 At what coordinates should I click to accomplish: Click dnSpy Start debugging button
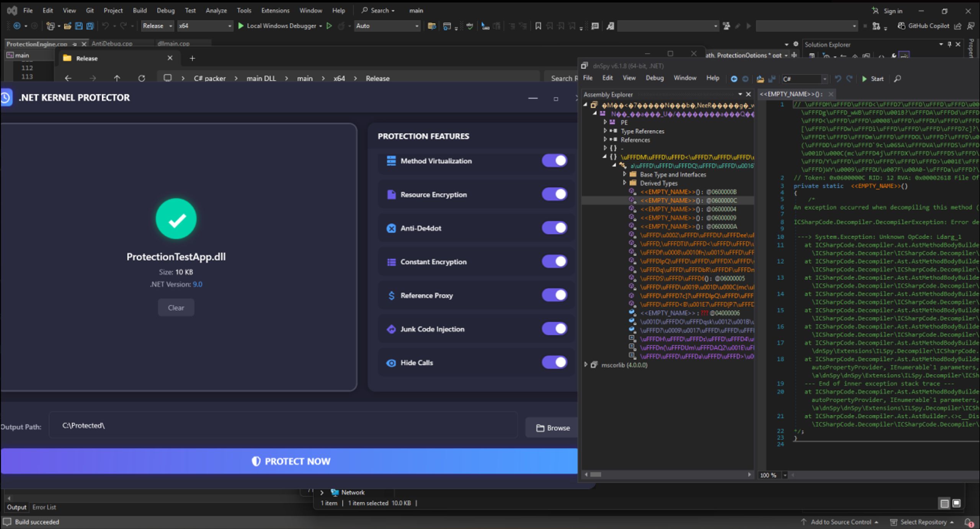(x=872, y=79)
